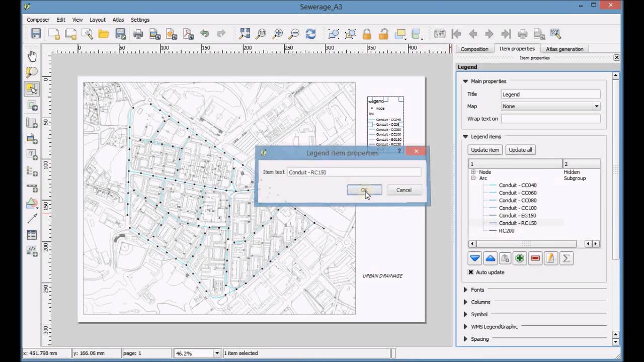
Task: Group the selected items
Action: (334, 34)
